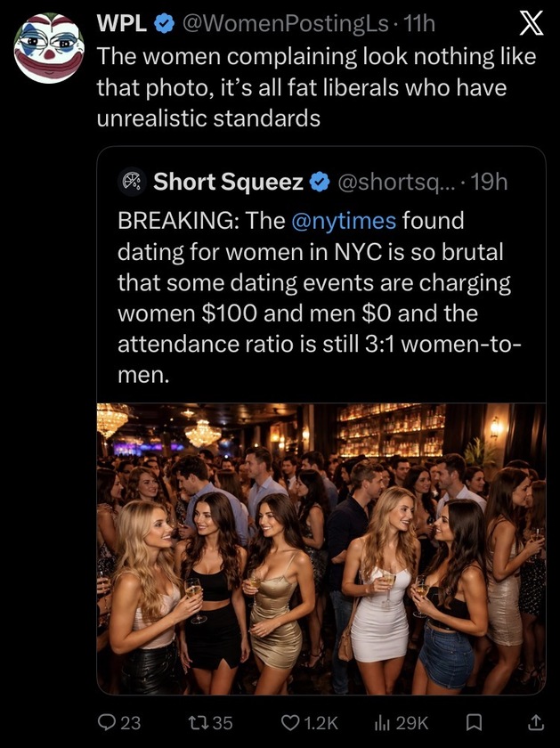
Task: Reply to the WPL post
Action: (107, 722)
